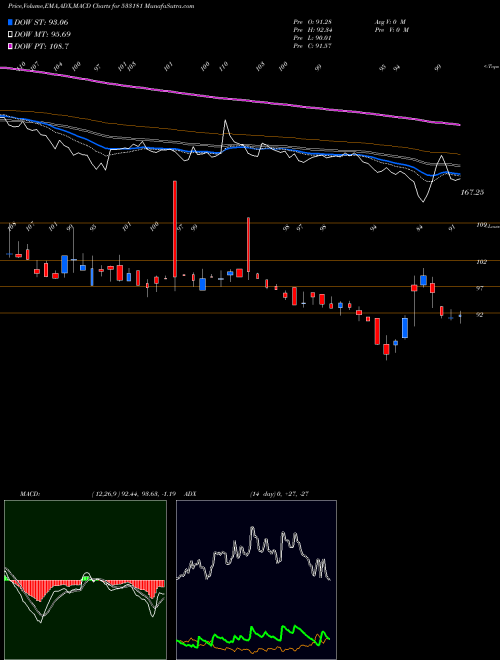Image resolution: width=500 pixels, height=660 pixels.
Task: Select the 'DOW MT: 95.69' legend text
Action: [x=43, y=35]
